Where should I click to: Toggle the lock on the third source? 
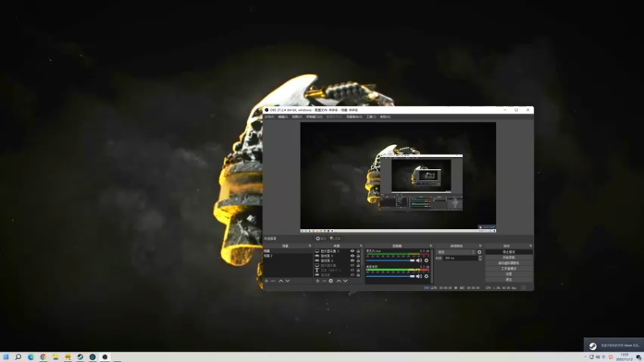[x=358, y=261]
